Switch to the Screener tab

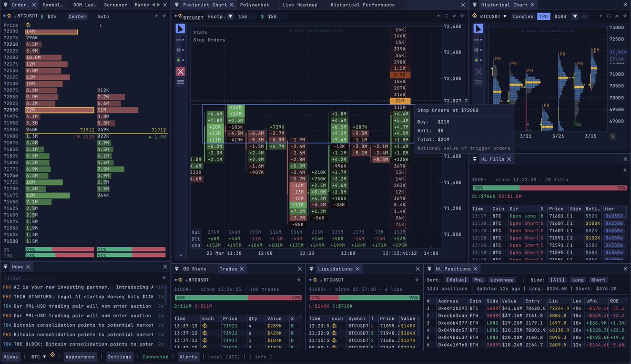pyautogui.click(x=115, y=5)
